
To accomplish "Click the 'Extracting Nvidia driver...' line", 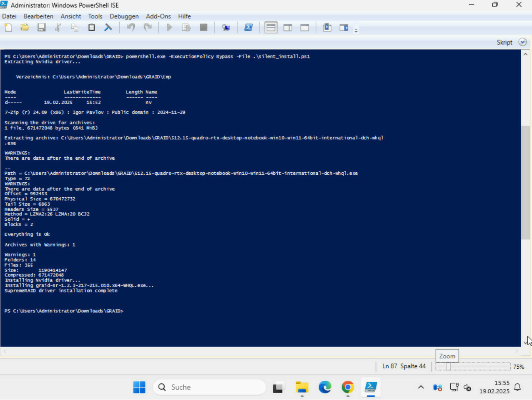I will click(43, 62).
